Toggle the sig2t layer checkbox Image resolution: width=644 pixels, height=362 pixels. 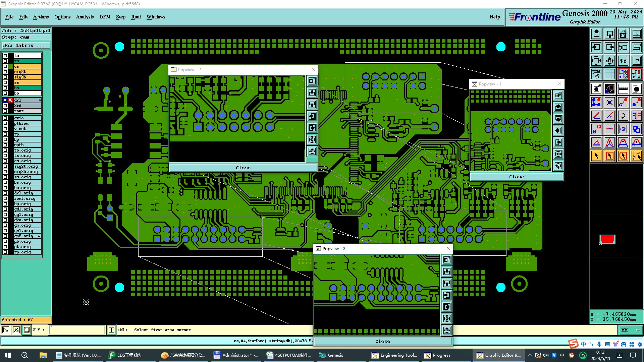click(5, 72)
